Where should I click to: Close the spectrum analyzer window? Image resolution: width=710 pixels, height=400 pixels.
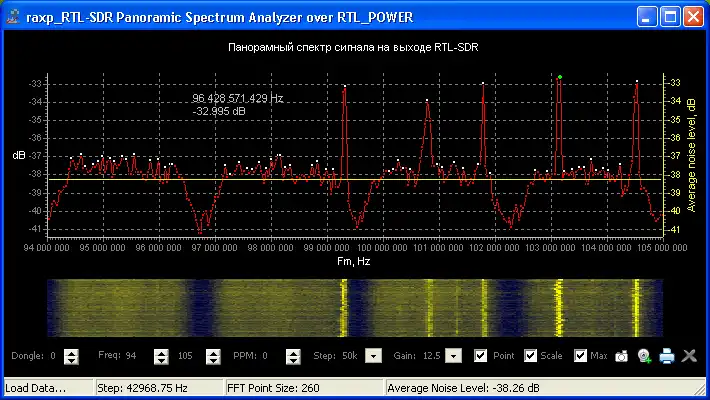pos(693,17)
